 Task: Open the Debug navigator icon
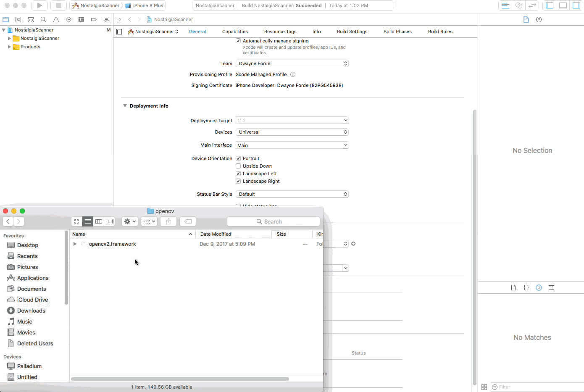(x=81, y=19)
